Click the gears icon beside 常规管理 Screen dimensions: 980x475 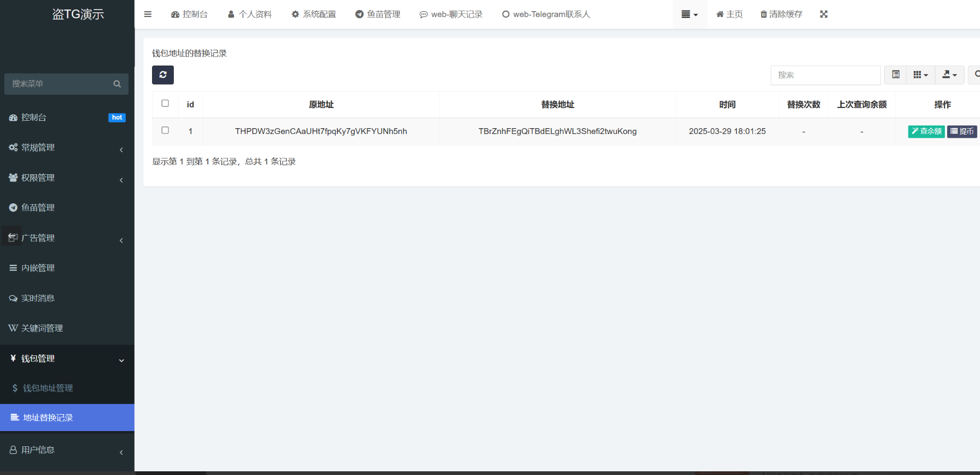coord(13,148)
